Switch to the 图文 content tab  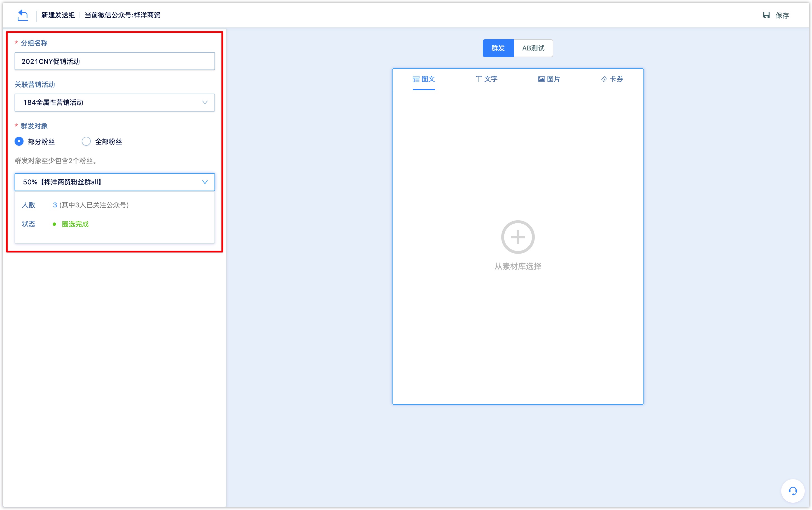(x=424, y=79)
